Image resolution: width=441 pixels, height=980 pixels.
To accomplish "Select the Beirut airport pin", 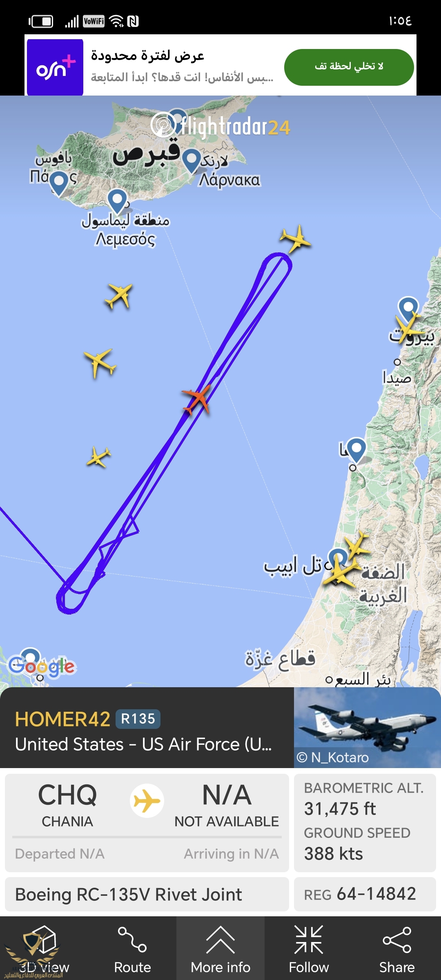I will tap(408, 309).
